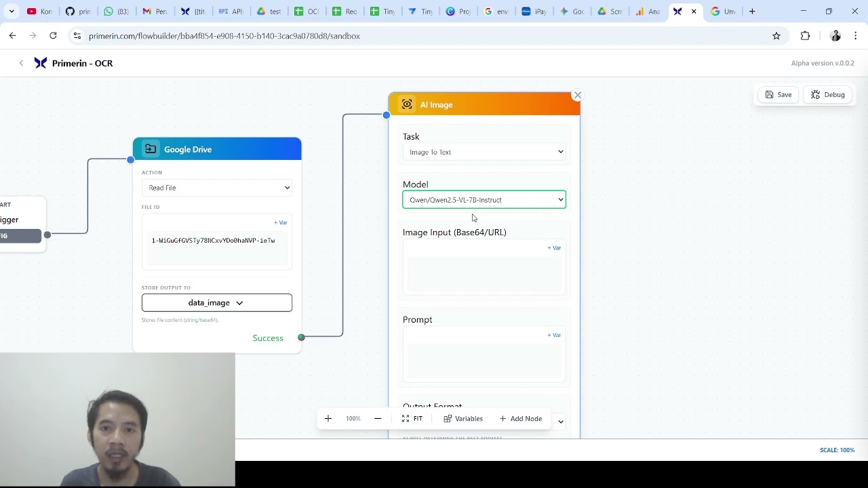Click the Google Drive node input port
This screenshot has height=488, width=868.
click(130, 159)
